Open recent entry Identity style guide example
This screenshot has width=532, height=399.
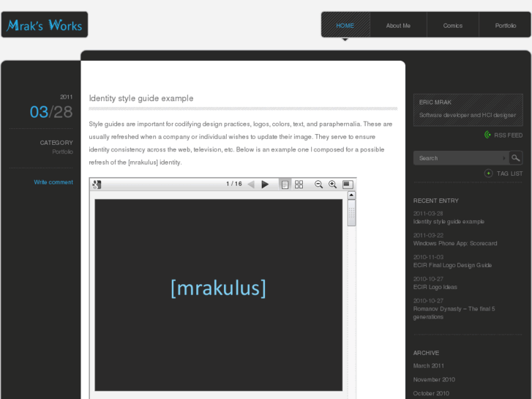click(449, 222)
